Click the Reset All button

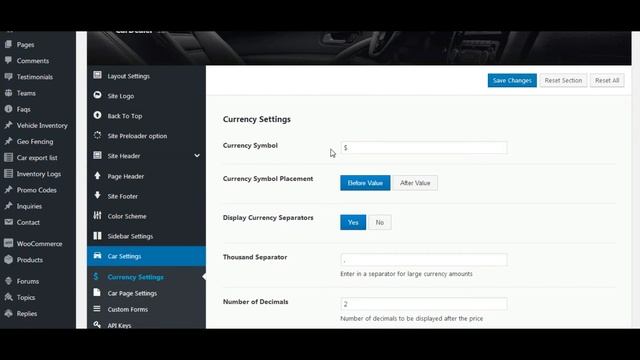click(607, 80)
